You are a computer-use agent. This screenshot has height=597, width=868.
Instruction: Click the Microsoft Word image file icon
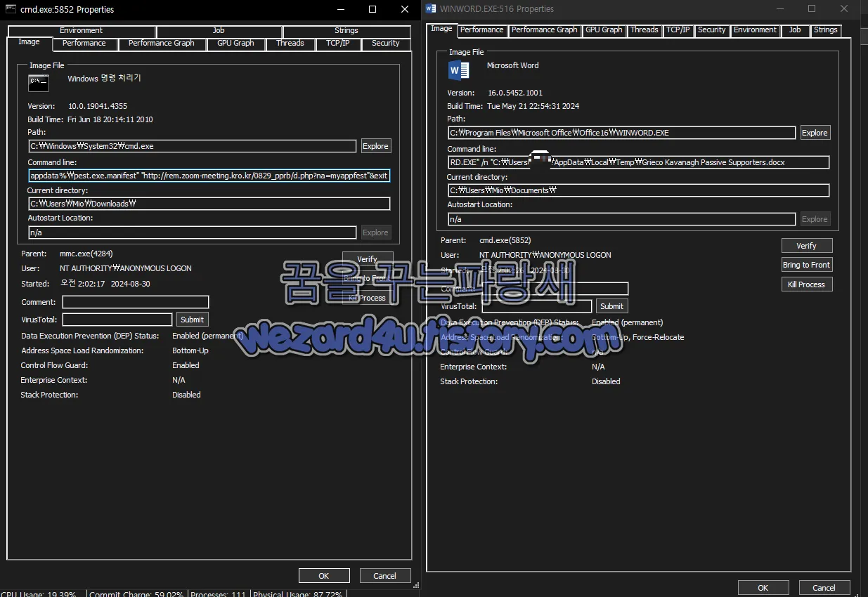click(x=458, y=70)
